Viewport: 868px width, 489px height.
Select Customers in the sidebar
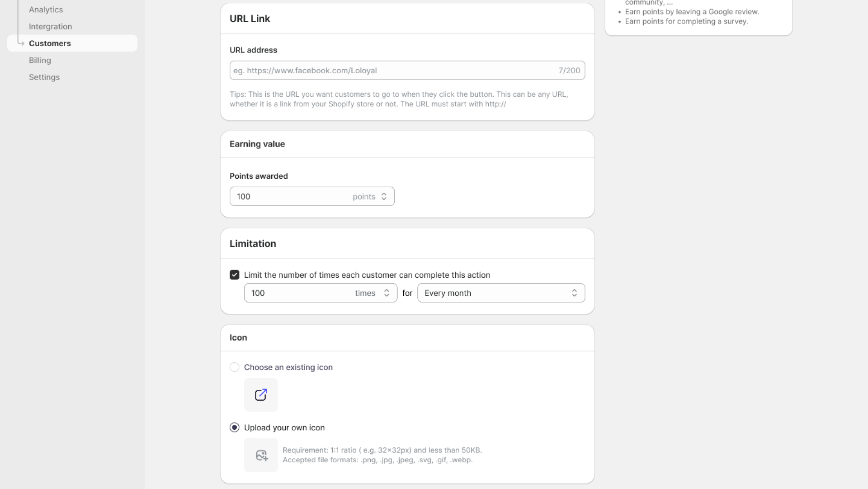point(72,43)
